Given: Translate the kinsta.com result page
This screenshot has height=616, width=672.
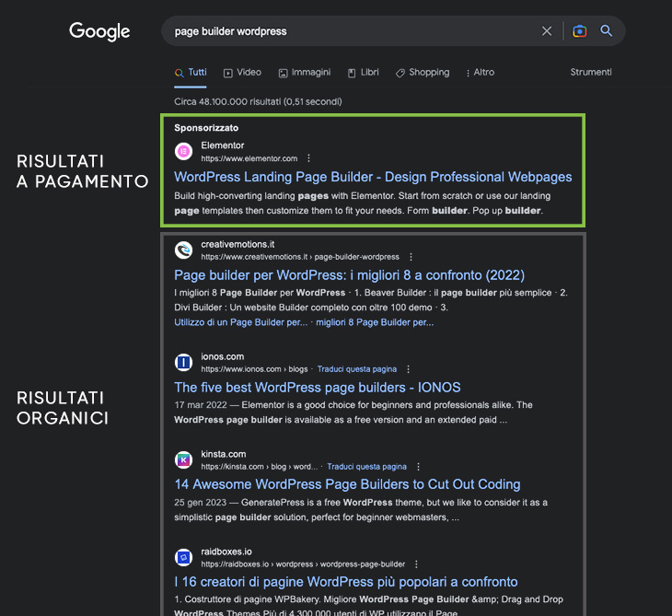Looking at the screenshot, I should point(367,467).
